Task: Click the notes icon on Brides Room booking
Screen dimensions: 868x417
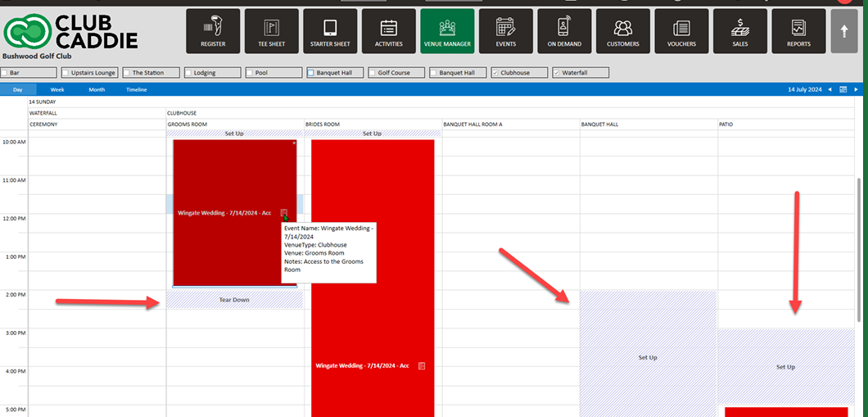Action: [422, 365]
